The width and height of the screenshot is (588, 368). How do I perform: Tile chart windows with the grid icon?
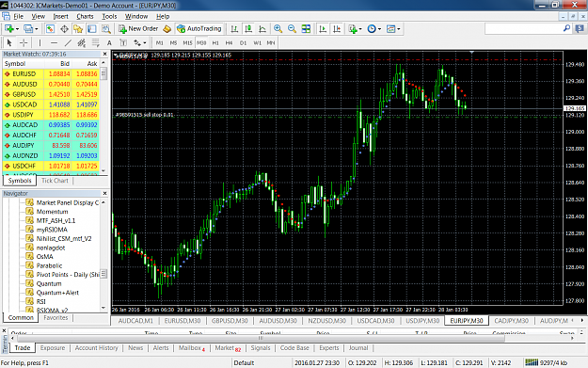click(306, 29)
